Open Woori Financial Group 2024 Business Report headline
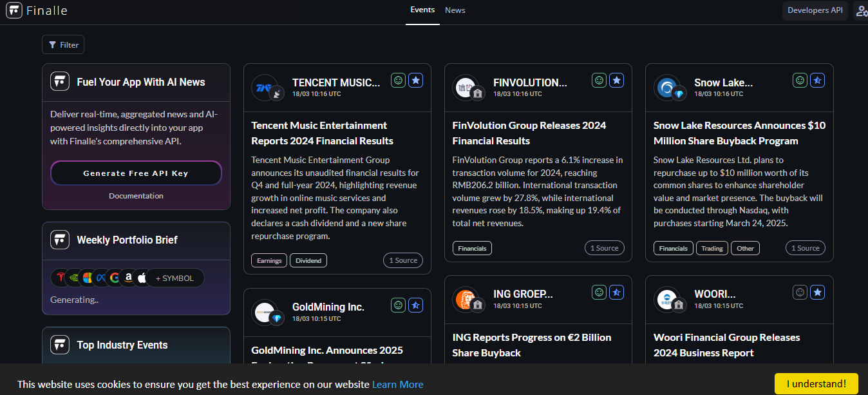Image resolution: width=868 pixels, height=395 pixels. pyautogui.click(x=726, y=345)
